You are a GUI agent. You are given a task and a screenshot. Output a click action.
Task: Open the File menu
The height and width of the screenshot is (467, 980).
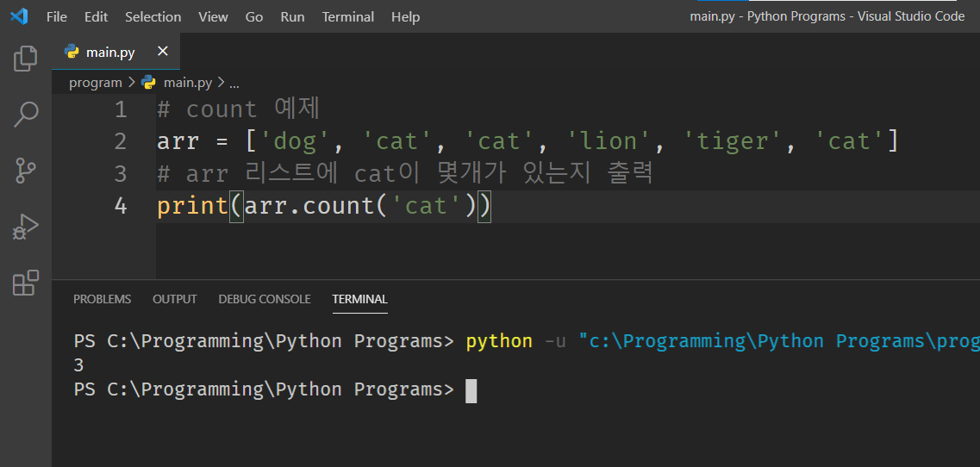57,17
